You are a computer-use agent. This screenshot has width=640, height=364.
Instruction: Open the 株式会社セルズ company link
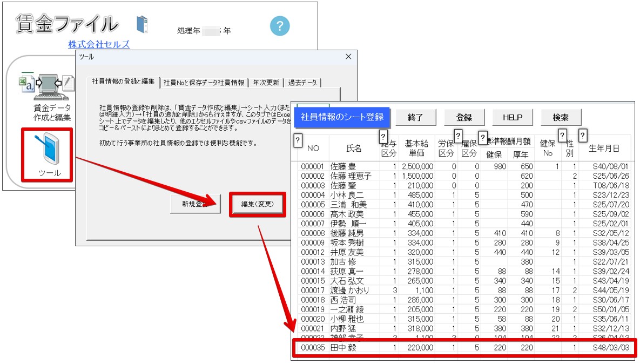pyautogui.click(x=99, y=44)
